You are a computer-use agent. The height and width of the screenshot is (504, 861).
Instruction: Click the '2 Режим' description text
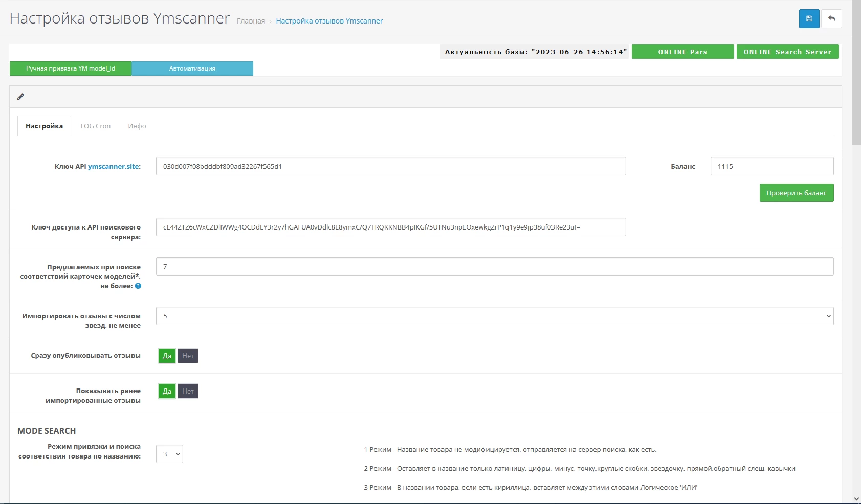(580, 469)
